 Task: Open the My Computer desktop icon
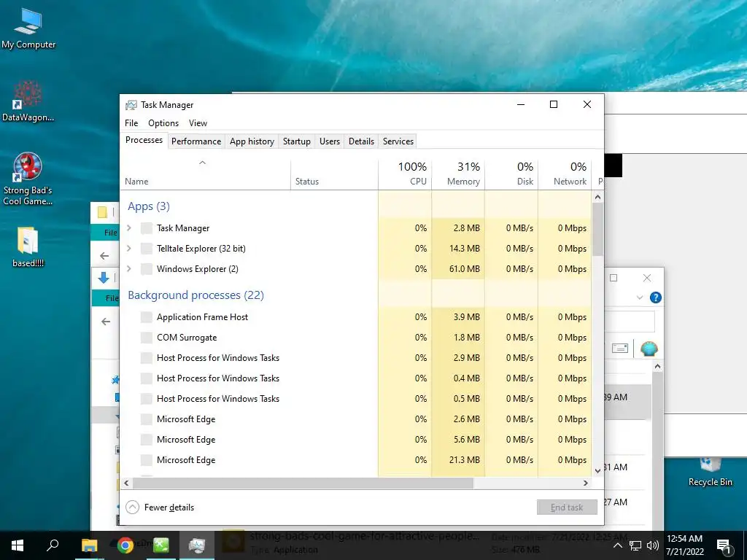(x=28, y=28)
